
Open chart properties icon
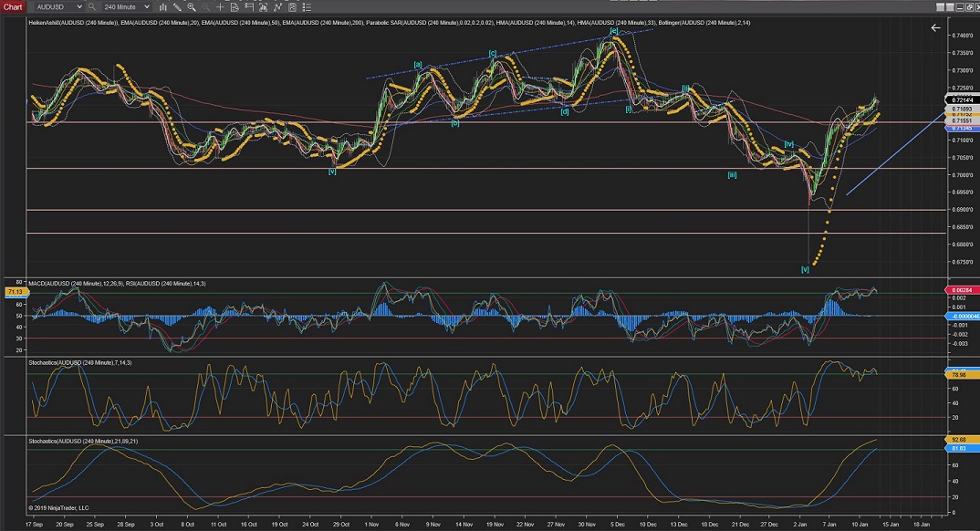pos(293,7)
